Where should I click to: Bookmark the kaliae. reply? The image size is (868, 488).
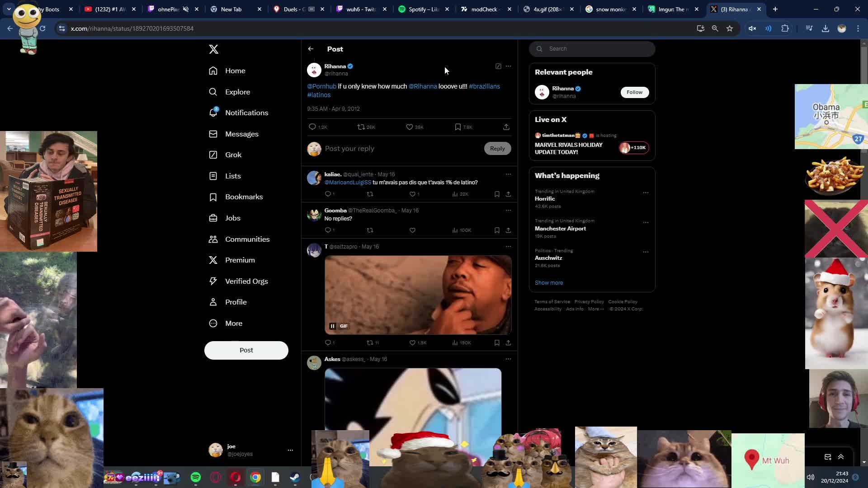[x=497, y=194]
